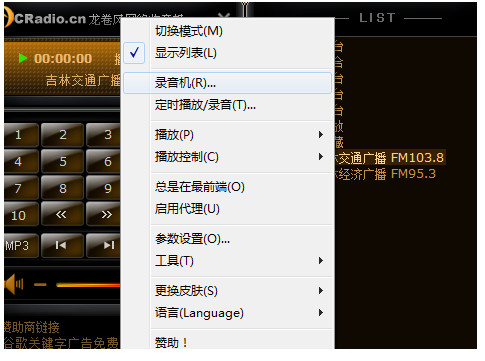Mute using the speaker icon
The width and height of the screenshot is (485, 361).
click(14, 284)
